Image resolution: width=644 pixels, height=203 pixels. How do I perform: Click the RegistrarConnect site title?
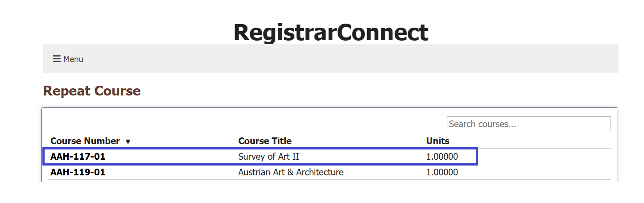click(x=330, y=32)
